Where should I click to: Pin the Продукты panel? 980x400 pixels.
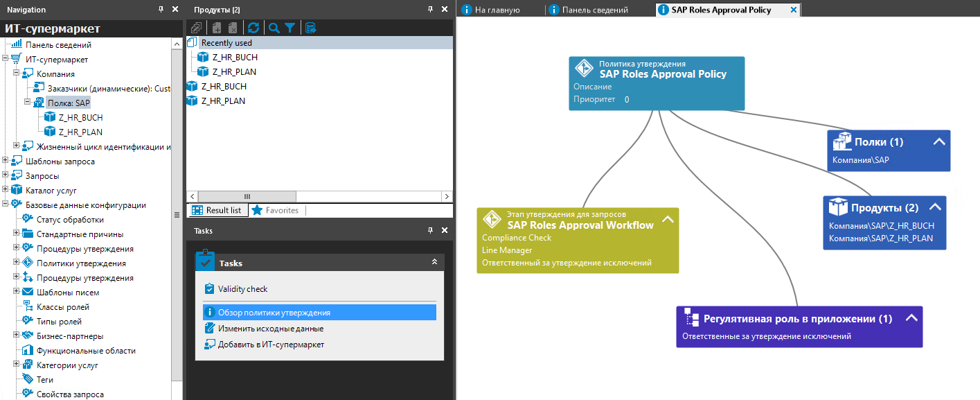click(430, 9)
